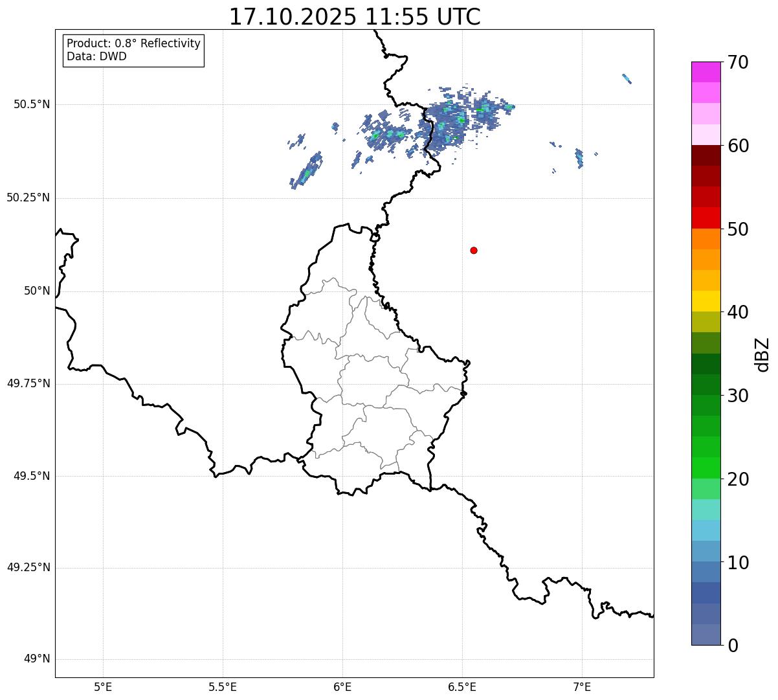Click the 50.5°N latitude label

point(32,104)
